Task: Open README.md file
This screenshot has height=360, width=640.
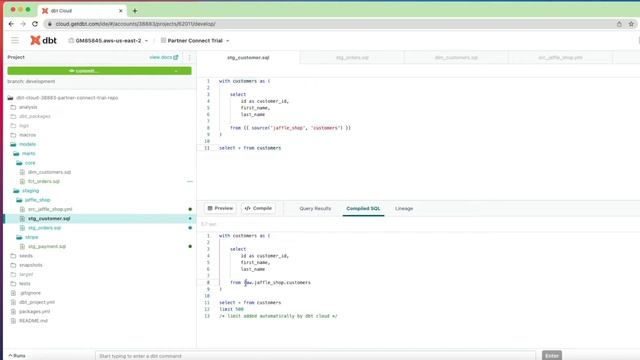Action: [x=33, y=321]
